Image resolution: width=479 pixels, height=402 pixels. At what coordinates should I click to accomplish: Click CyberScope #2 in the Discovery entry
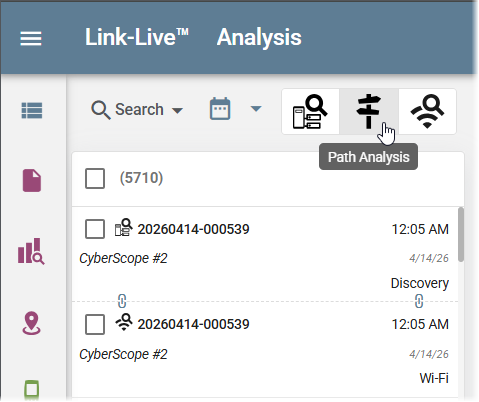123,258
